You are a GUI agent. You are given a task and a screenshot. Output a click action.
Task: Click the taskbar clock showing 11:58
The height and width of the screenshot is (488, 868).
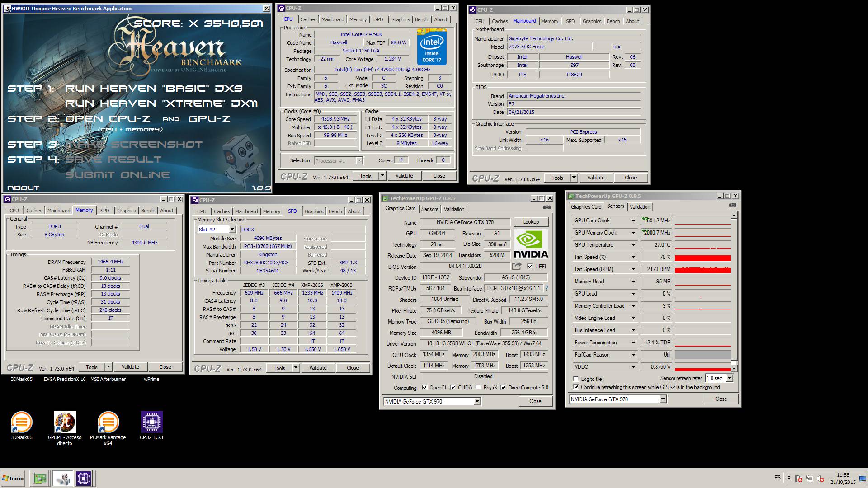(x=843, y=475)
